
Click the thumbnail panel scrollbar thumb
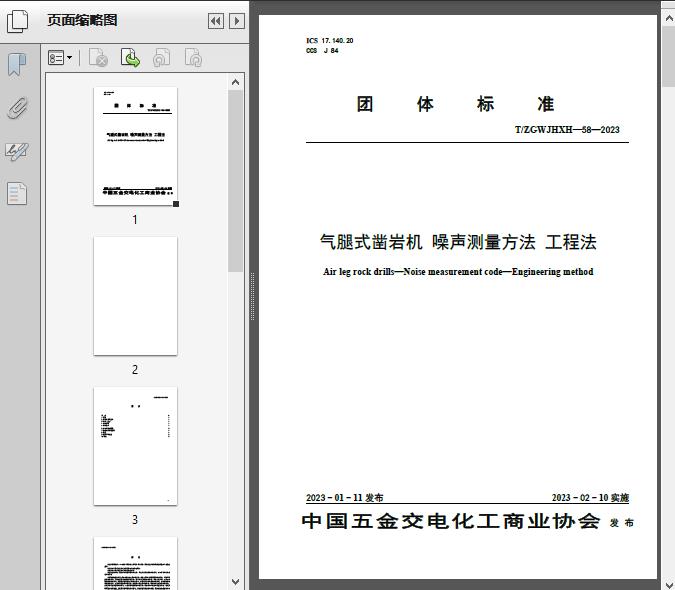point(235,181)
